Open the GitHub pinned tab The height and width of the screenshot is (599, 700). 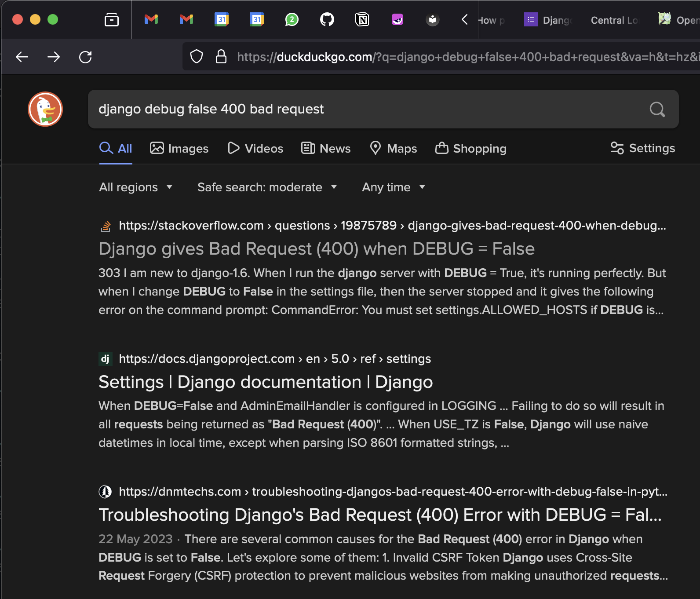click(x=327, y=19)
